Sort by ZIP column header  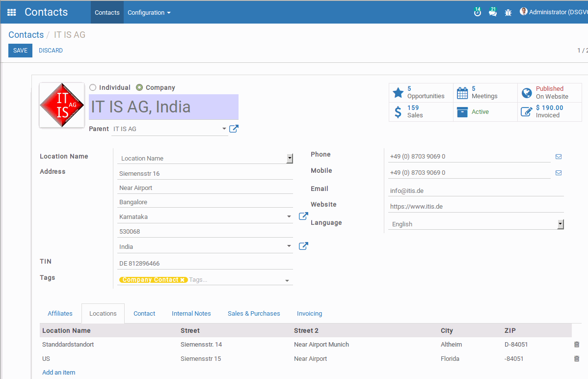(510, 330)
